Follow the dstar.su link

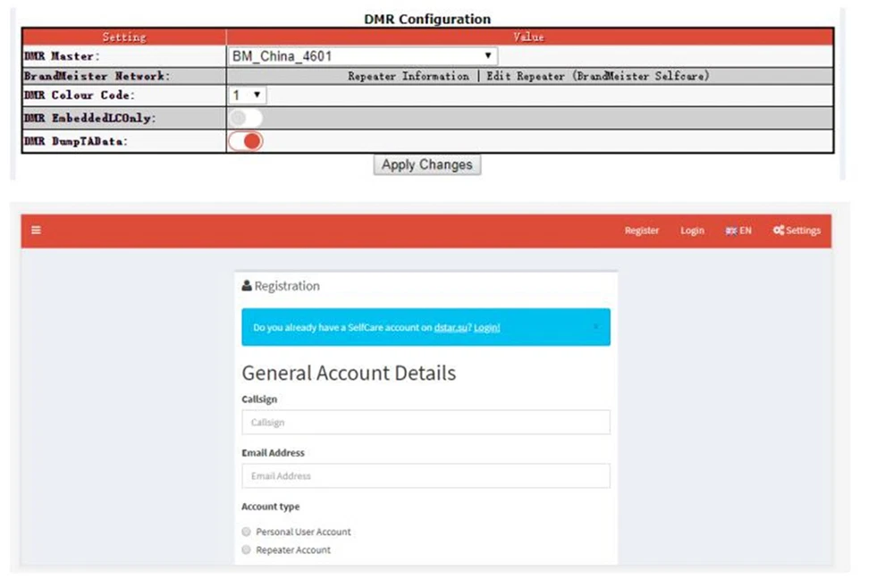click(451, 328)
